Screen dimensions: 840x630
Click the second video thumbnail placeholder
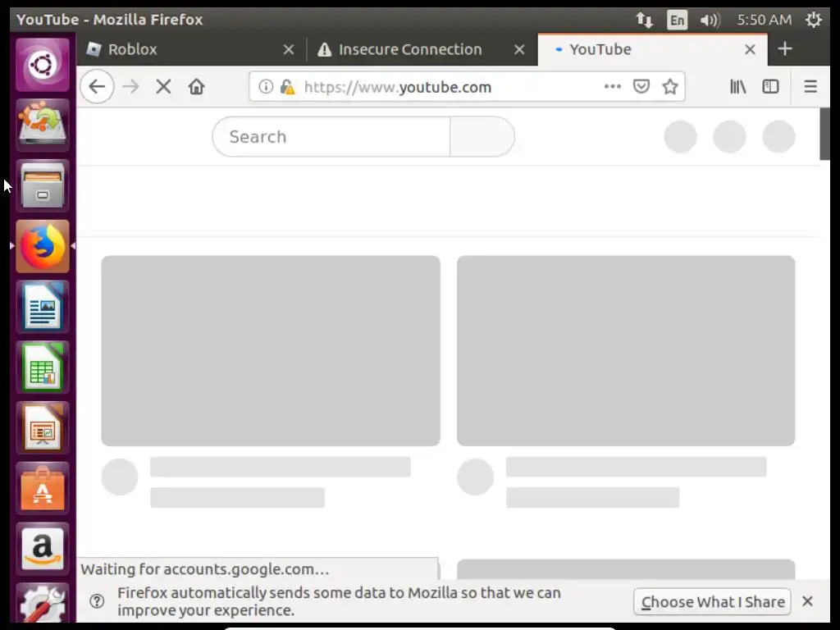pos(626,350)
